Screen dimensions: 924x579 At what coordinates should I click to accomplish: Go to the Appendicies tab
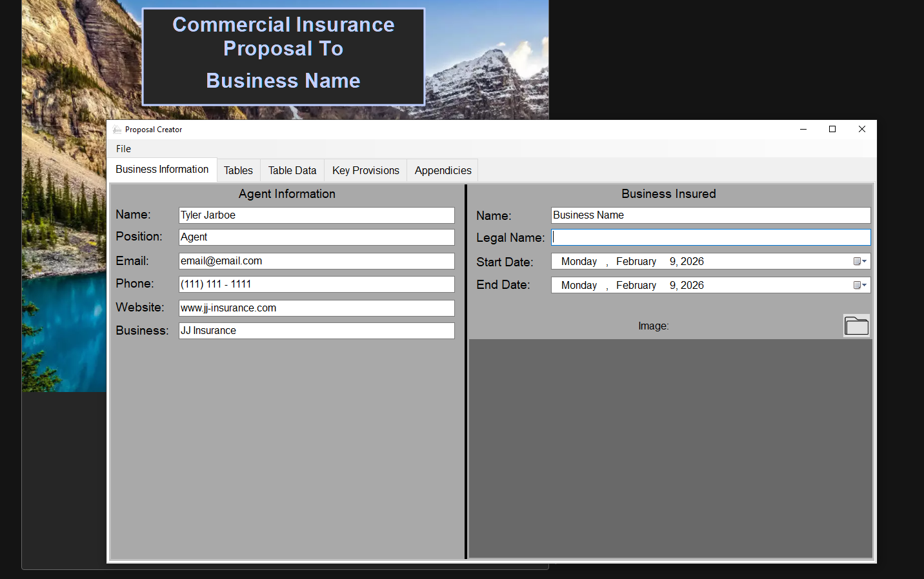pyautogui.click(x=443, y=171)
